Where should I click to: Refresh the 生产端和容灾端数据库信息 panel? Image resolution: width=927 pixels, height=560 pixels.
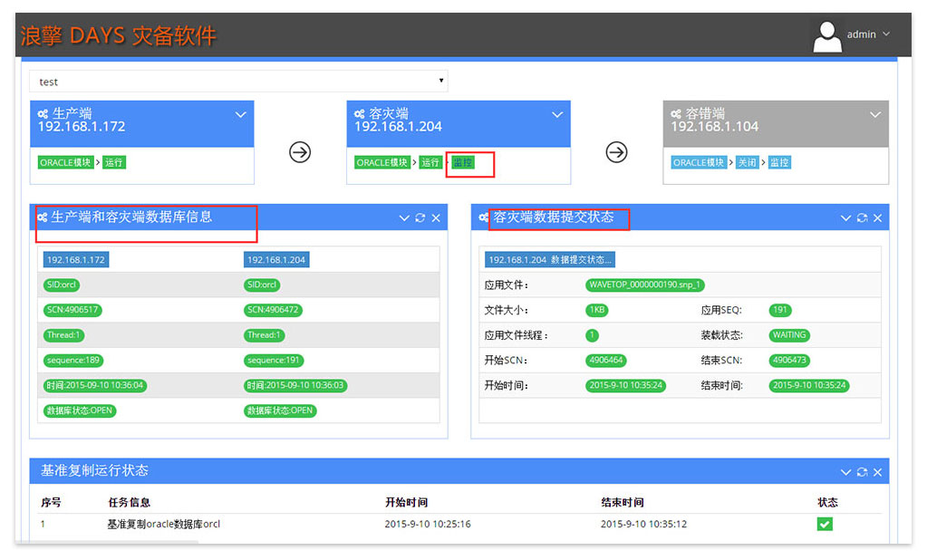[420, 218]
